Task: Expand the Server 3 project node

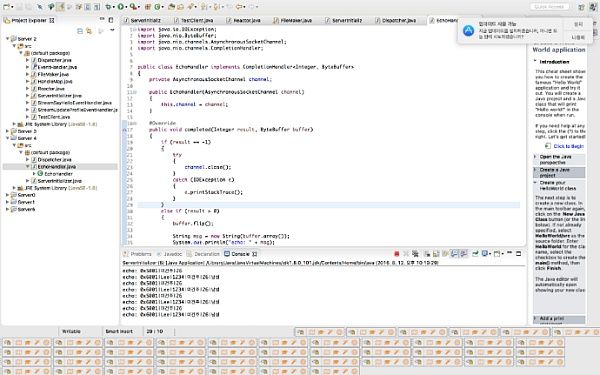Action: click(x=7, y=131)
